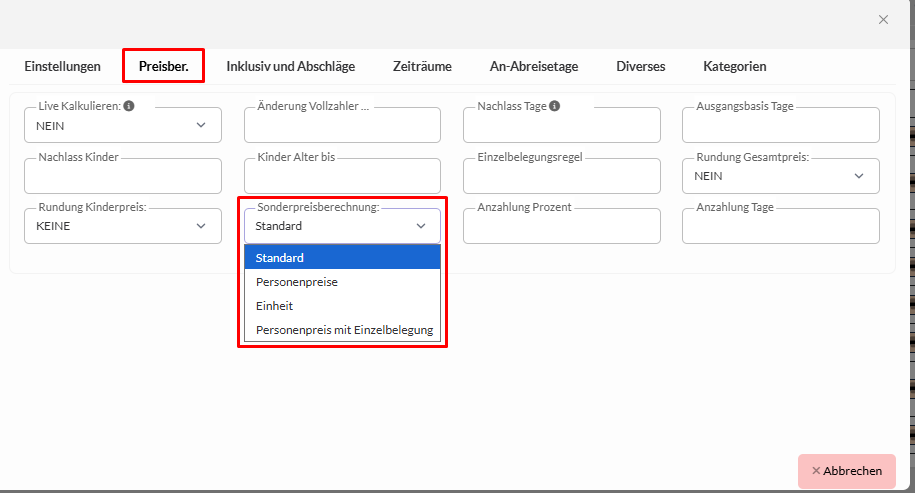Open the Rundung Kinderpreis dropdown
915x493 pixels.
(x=122, y=226)
